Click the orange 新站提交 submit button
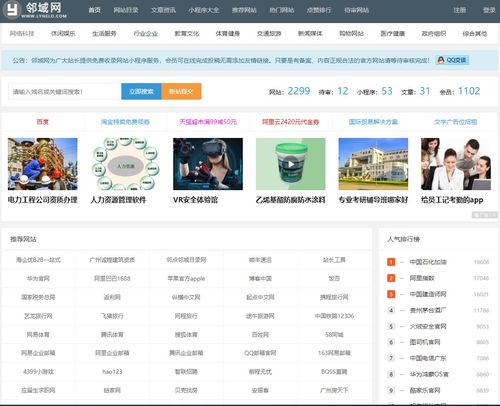Viewport: 500px width, 406px height. point(181,91)
